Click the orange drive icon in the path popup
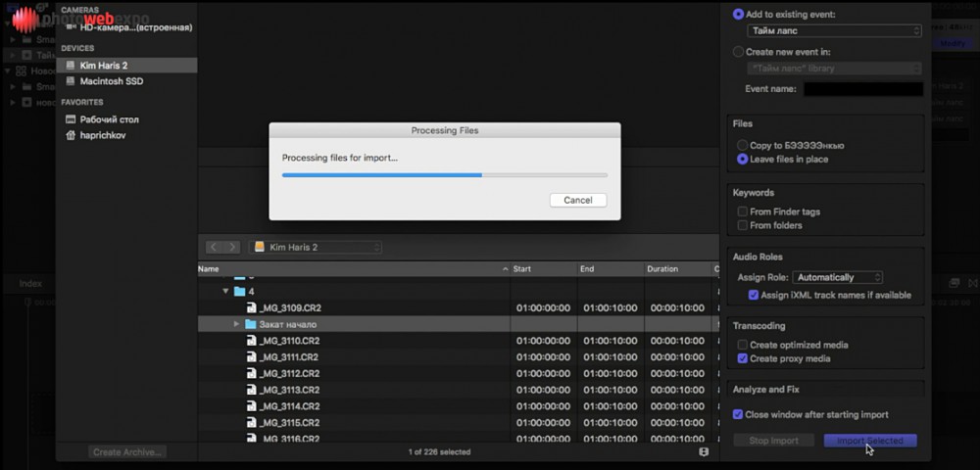The width and height of the screenshot is (980, 470). point(260,247)
